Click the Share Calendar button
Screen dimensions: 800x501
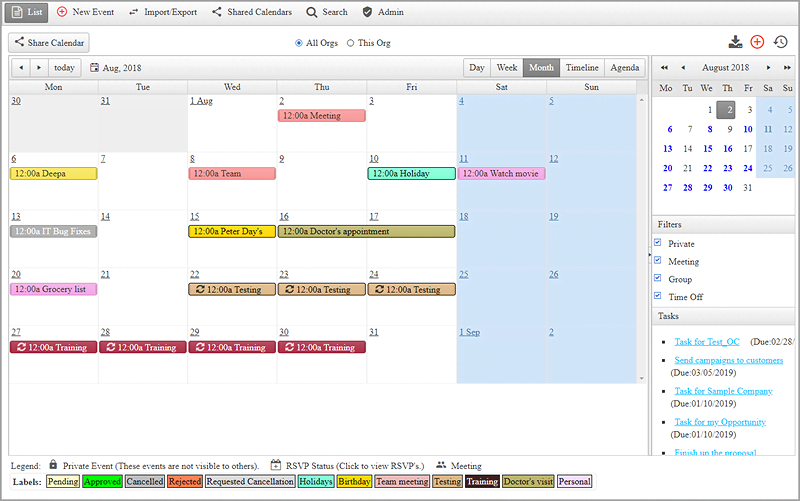pyautogui.click(x=48, y=43)
